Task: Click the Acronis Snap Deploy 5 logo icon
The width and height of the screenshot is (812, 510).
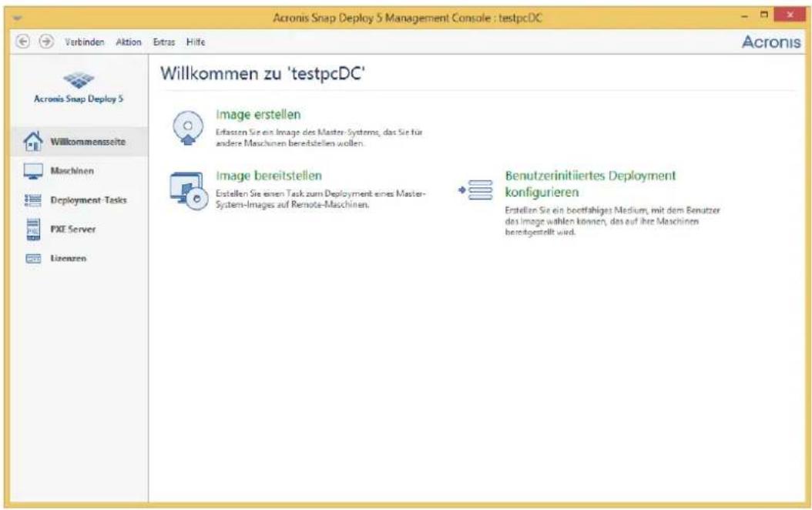Action: coord(79,80)
